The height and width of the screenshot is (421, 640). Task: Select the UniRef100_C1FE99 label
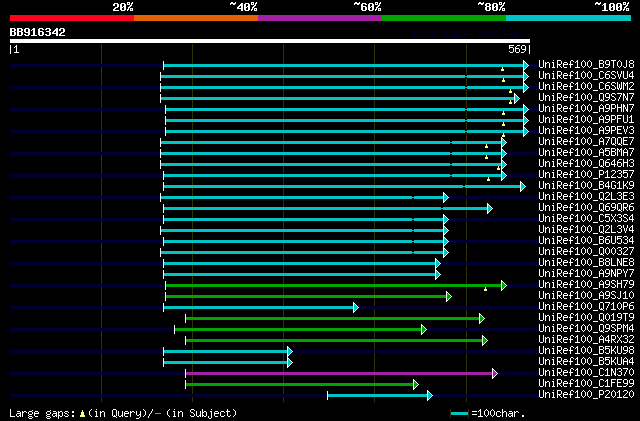click(586, 383)
